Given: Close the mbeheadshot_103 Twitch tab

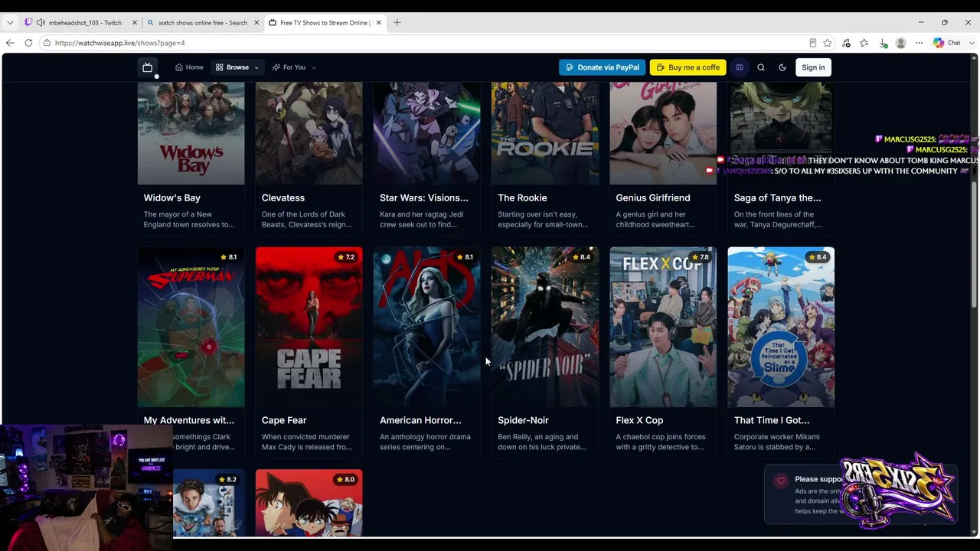Looking at the screenshot, I should click(135, 23).
